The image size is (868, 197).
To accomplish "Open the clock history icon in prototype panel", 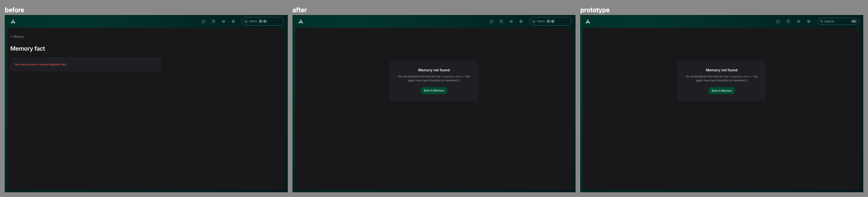I will click(788, 21).
